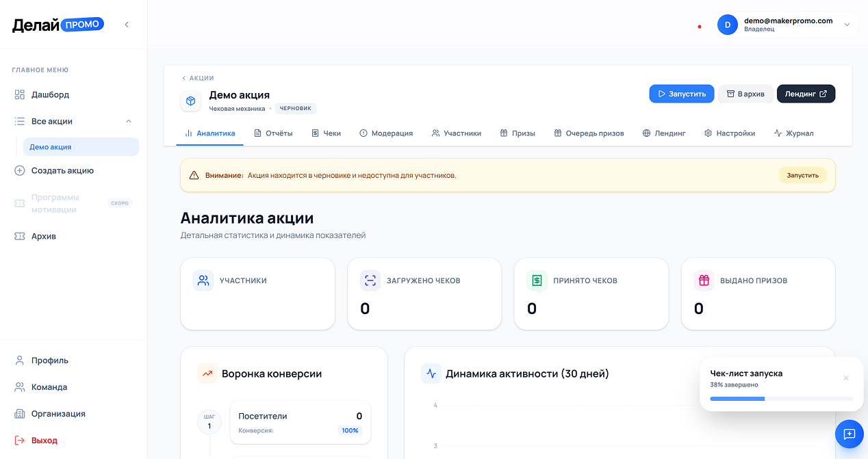
Task: Click the Команда people icon
Action: (x=20, y=387)
